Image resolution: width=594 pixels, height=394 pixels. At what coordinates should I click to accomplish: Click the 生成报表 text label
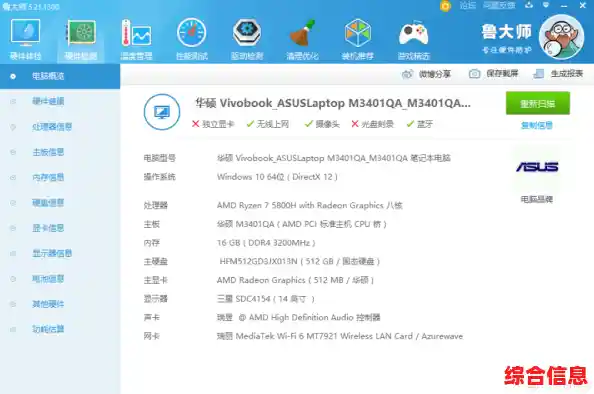567,73
